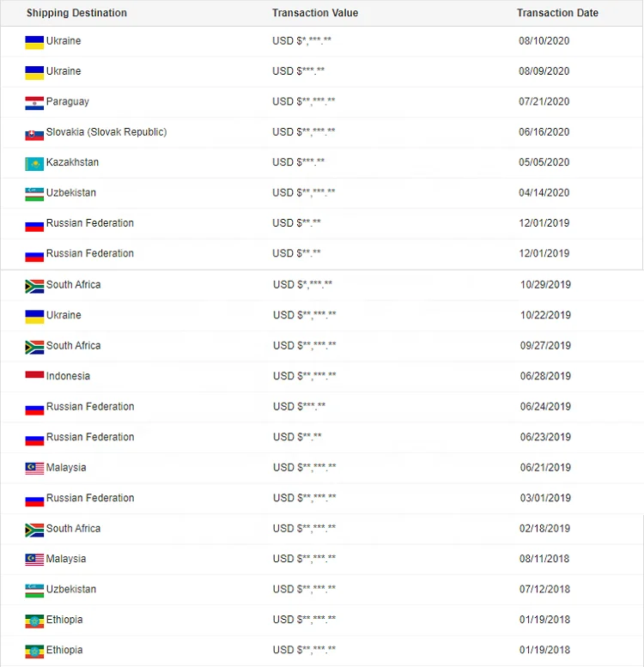Select the 08/09/2020 transaction date
The width and height of the screenshot is (644, 667).
point(544,71)
